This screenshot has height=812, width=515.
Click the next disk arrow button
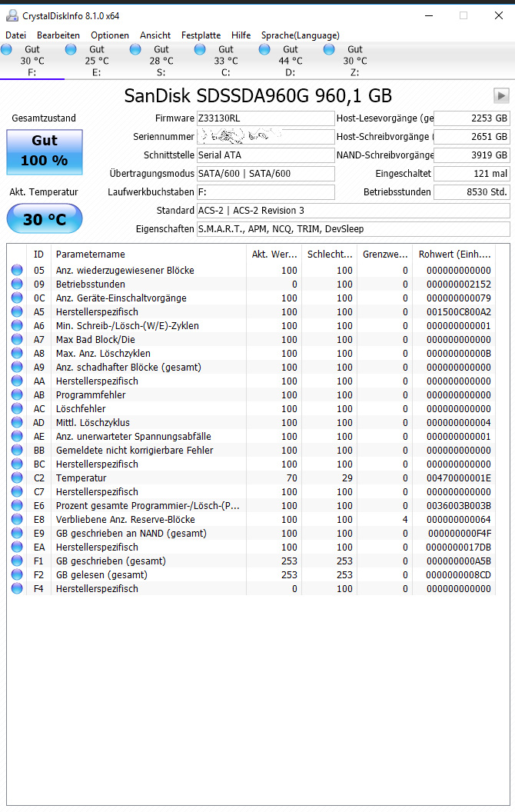click(x=501, y=96)
